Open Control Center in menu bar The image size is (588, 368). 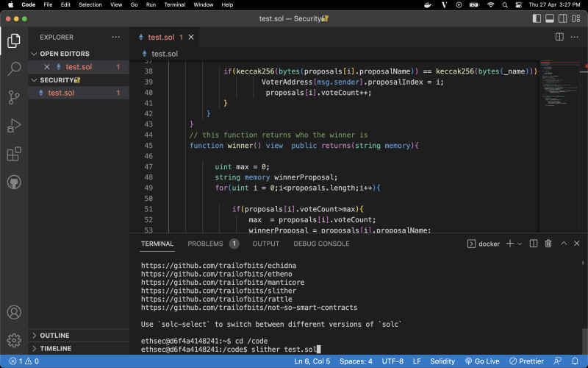coord(519,5)
